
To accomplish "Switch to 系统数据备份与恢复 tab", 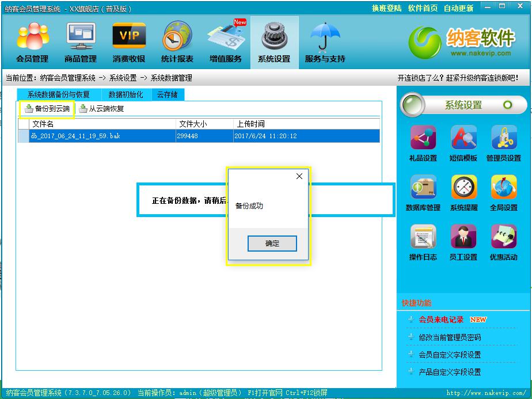I will (x=59, y=95).
